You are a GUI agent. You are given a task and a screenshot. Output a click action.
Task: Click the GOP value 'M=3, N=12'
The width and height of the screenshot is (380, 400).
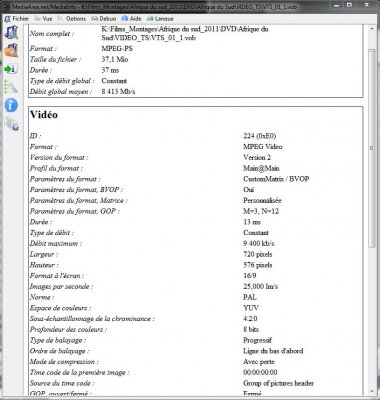point(261,211)
